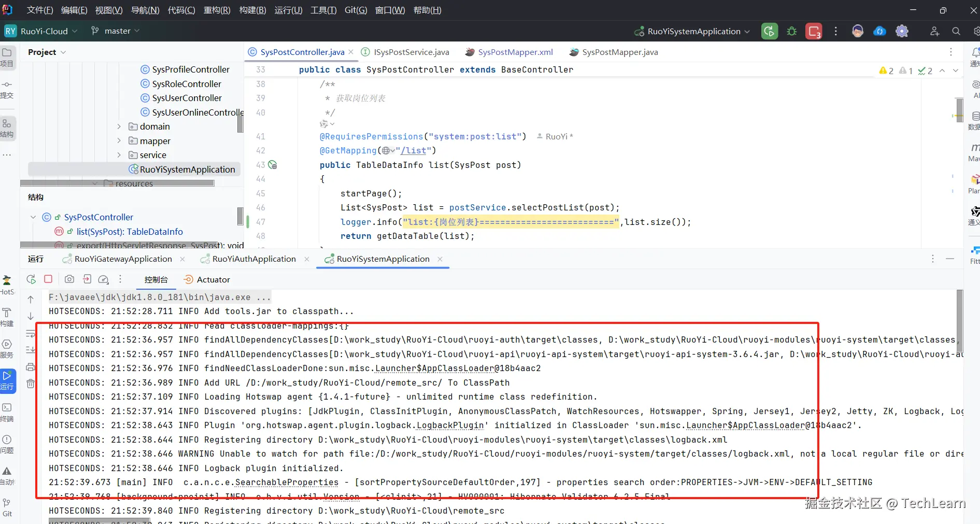Toggle scroll-to-end in the console

tap(31, 350)
